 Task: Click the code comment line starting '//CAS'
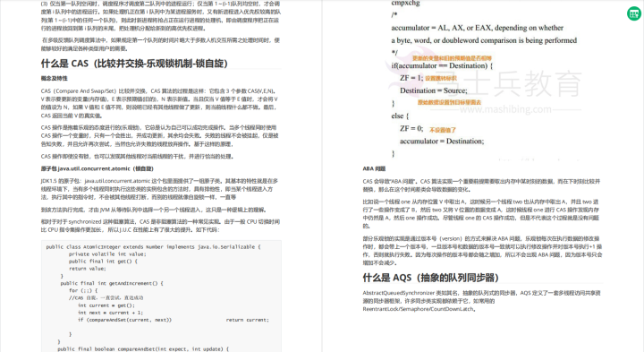click(106, 297)
